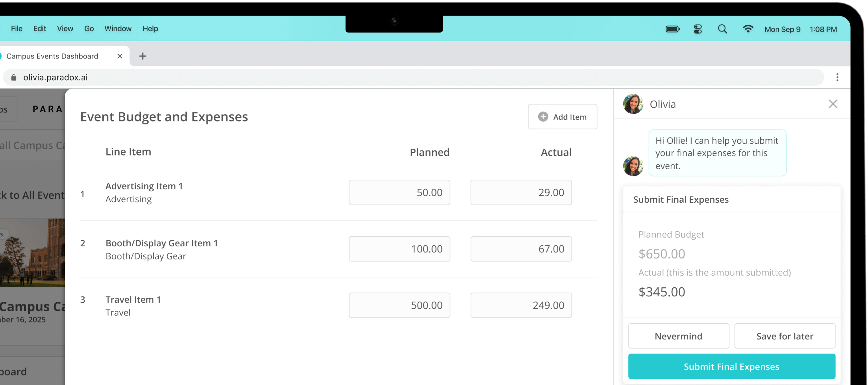Click the battery status icon

click(673, 29)
